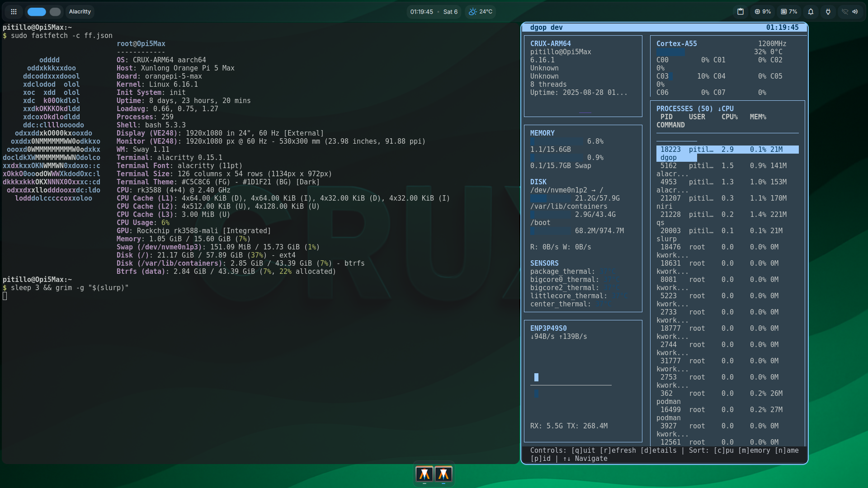
Task: Click the volume speaker icon
Action: [x=855, y=12]
